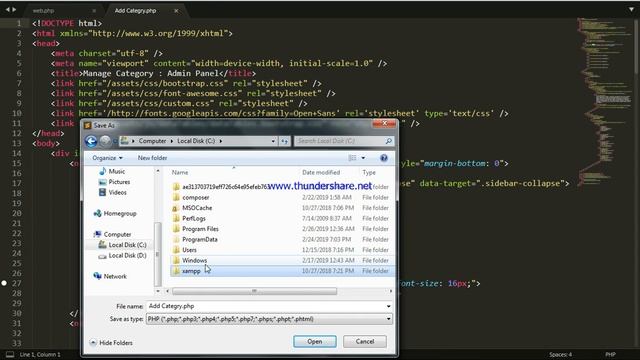Click Computer in the address breadcrumb
The image size is (640, 360).
point(152,141)
